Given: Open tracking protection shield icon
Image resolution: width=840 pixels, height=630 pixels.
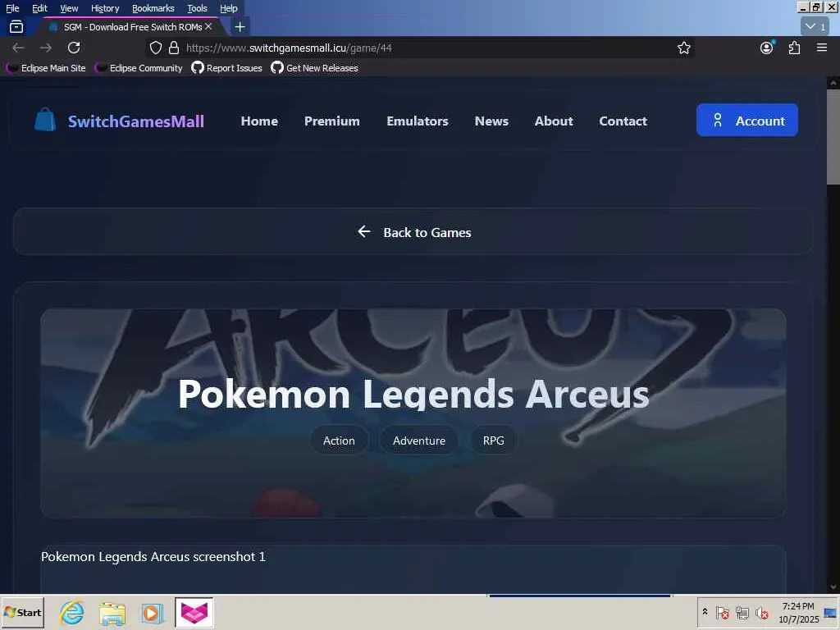Looking at the screenshot, I should (x=156, y=48).
